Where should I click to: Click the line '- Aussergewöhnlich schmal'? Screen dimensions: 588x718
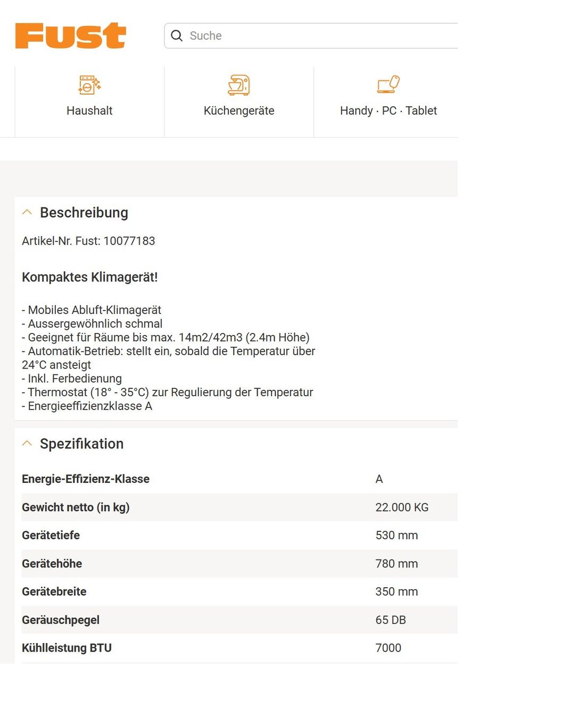click(x=92, y=323)
